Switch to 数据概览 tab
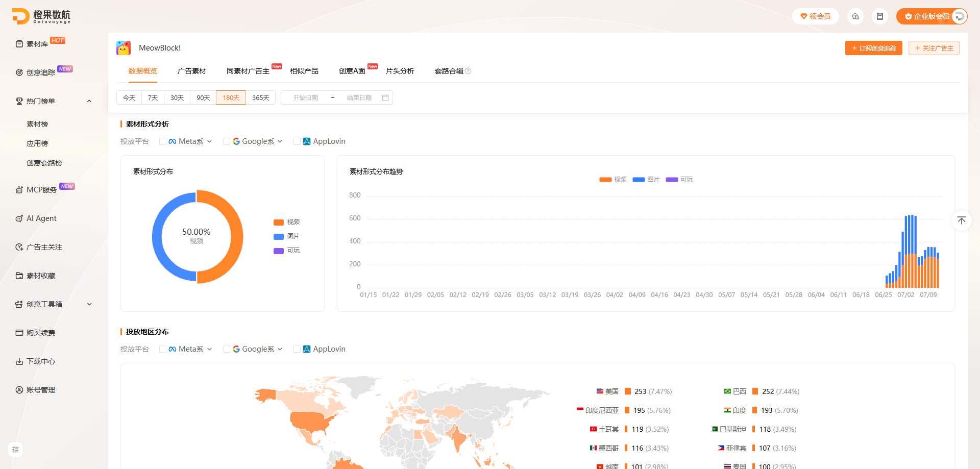This screenshot has width=980, height=469. pyautogui.click(x=143, y=71)
